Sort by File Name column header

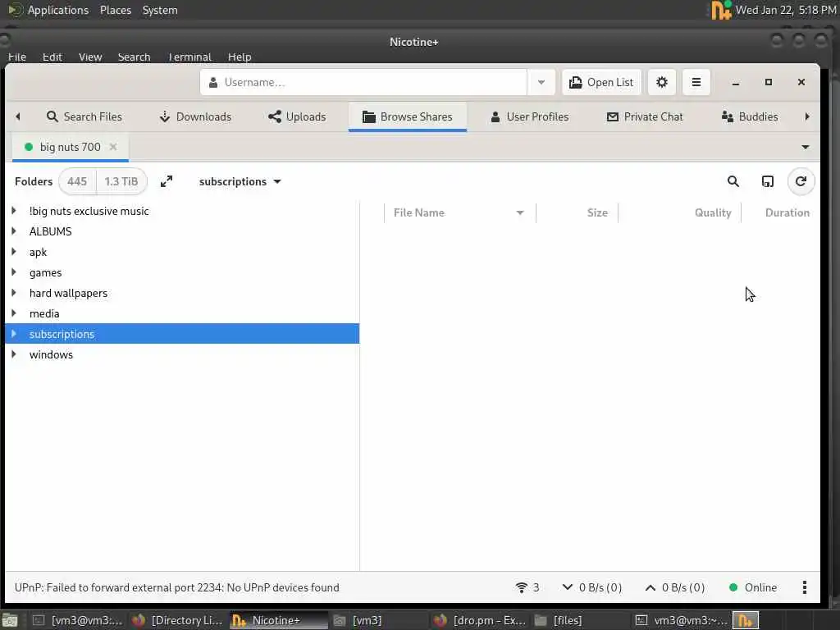coord(459,212)
